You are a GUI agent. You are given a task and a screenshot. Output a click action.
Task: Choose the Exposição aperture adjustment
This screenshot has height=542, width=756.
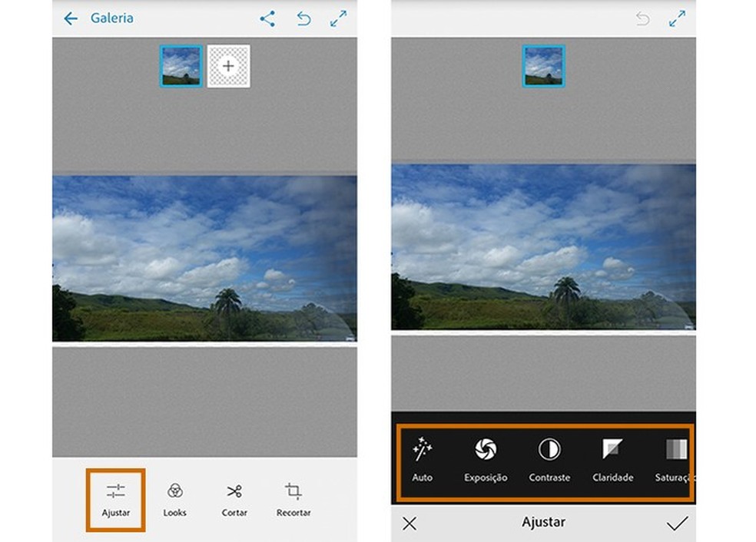coord(486,460)
